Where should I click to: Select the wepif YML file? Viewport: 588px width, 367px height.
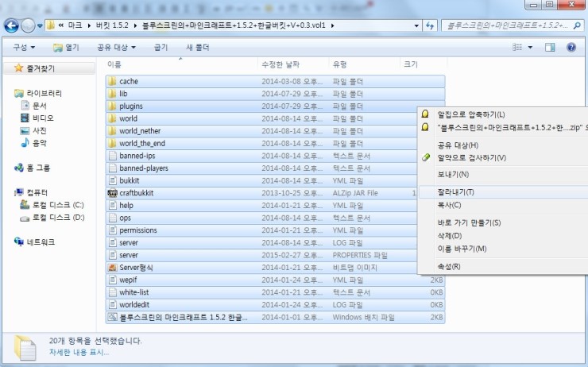pyautogui.click(x=275, y=280)
